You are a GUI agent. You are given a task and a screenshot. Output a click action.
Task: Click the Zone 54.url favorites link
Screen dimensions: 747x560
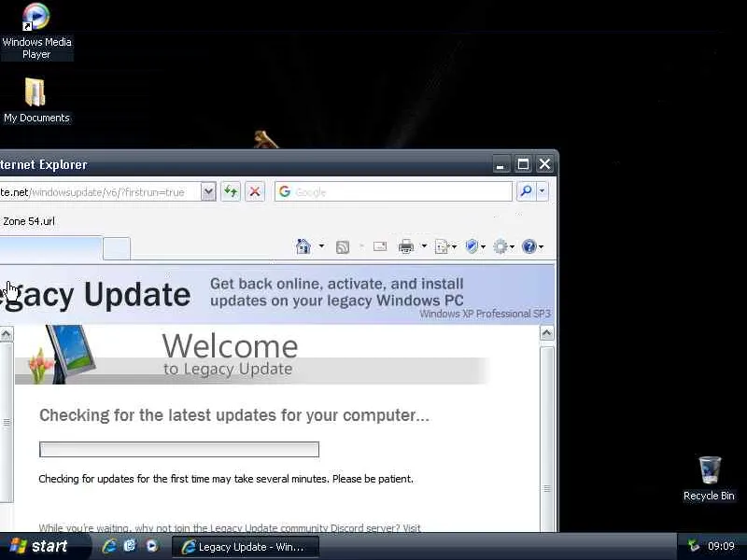[x=29, y=221]
